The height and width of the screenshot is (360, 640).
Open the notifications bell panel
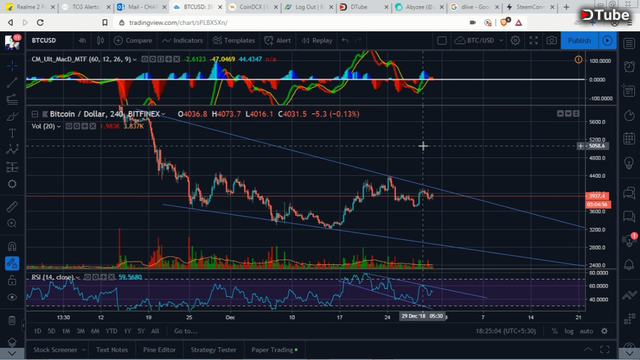(629, 264)
